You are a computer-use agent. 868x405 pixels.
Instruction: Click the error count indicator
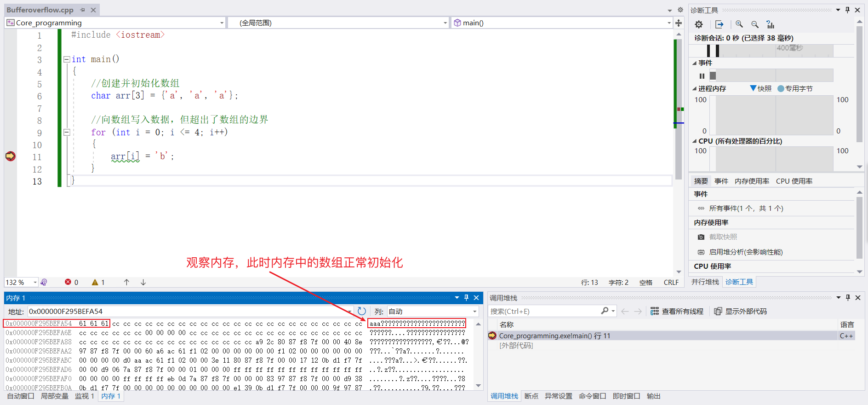pos(72,282)
